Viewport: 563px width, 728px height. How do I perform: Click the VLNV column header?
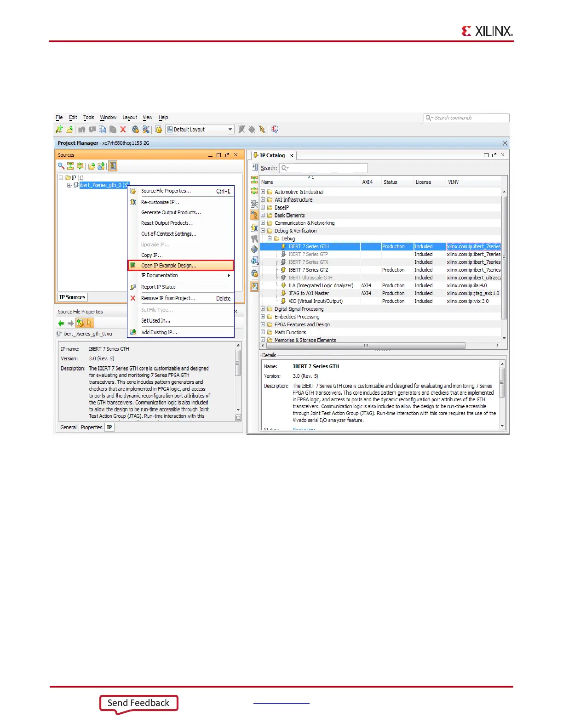(x=473, y=182)
